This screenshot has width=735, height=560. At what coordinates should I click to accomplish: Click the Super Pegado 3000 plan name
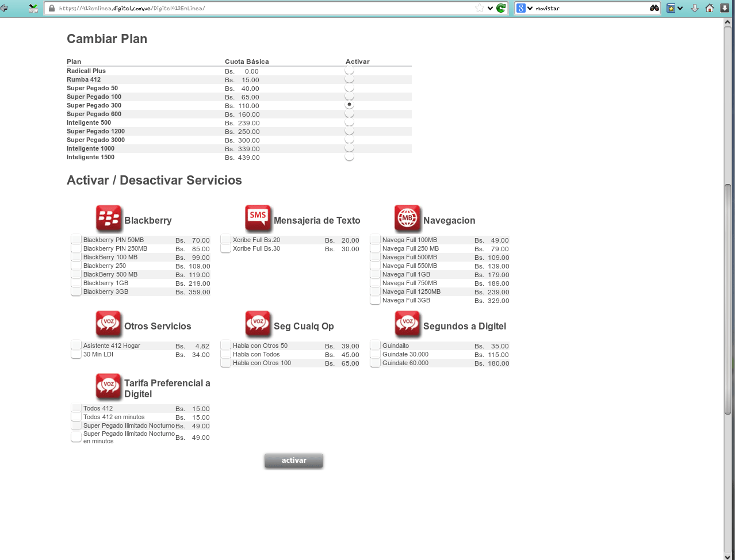95,140
